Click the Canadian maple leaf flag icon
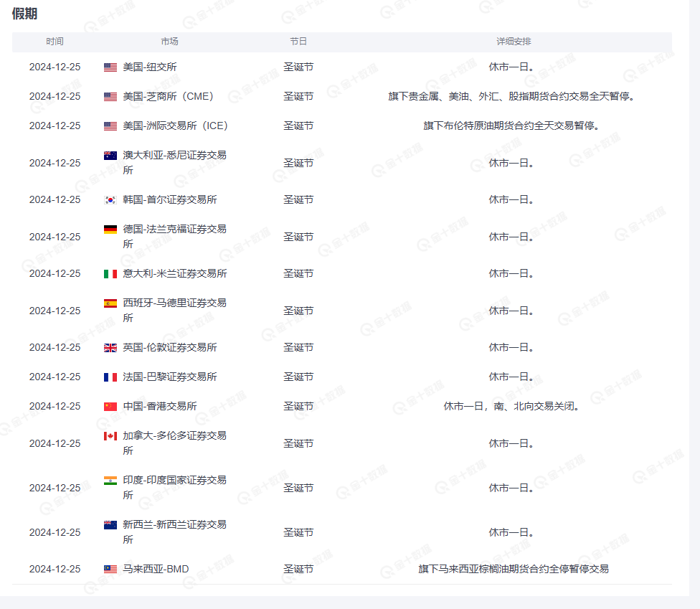 (x=109, y=435)
